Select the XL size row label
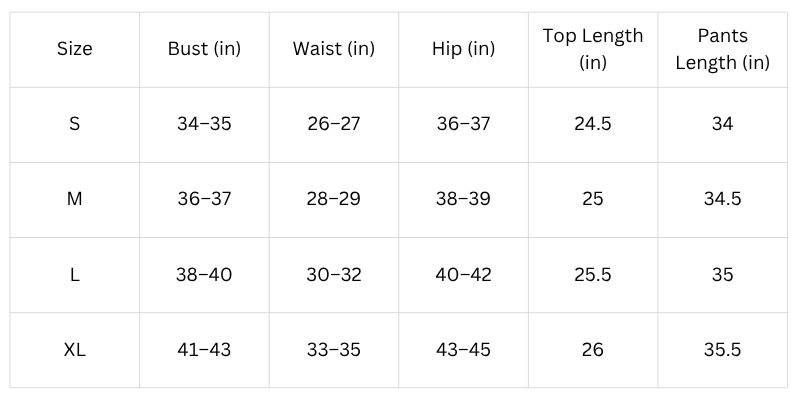The width and height of the screenshot is (800, 400). [x=75, y=350]
